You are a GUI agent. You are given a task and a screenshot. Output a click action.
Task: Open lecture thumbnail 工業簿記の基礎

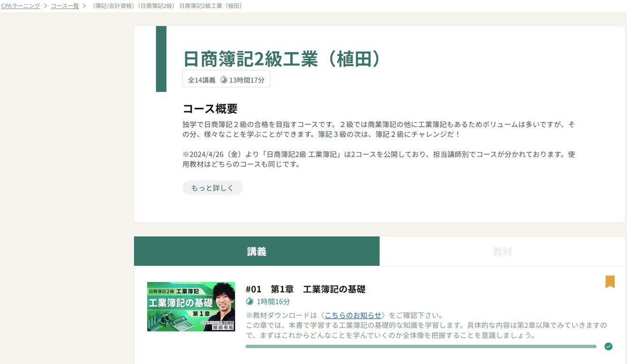coord(191,307)
